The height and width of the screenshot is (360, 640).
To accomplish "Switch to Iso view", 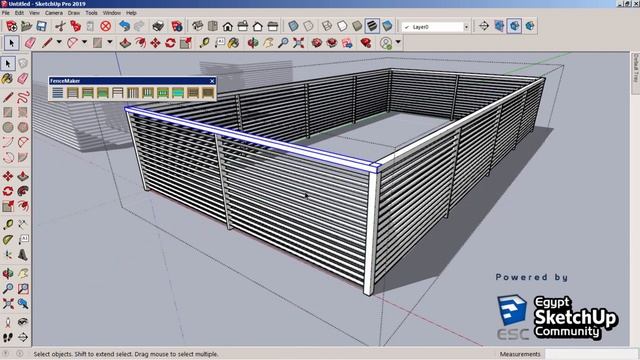I will pos(198,27).
